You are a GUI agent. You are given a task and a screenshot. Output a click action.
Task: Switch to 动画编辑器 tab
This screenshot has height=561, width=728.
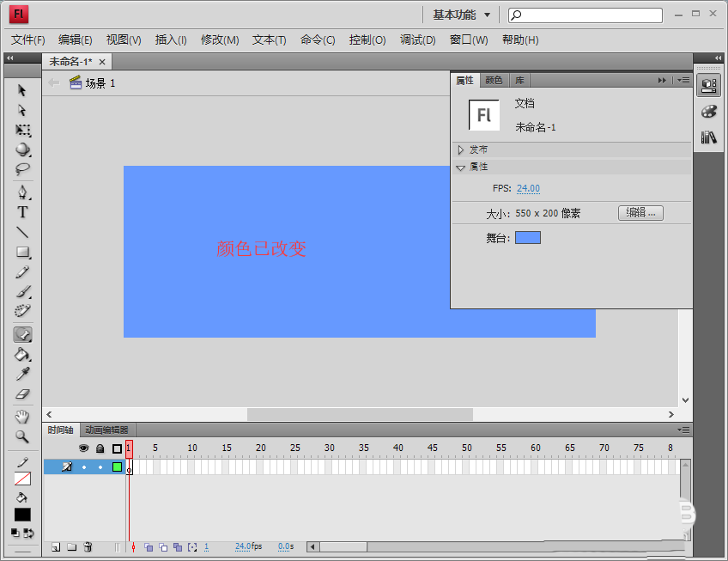tap(106, 430)
